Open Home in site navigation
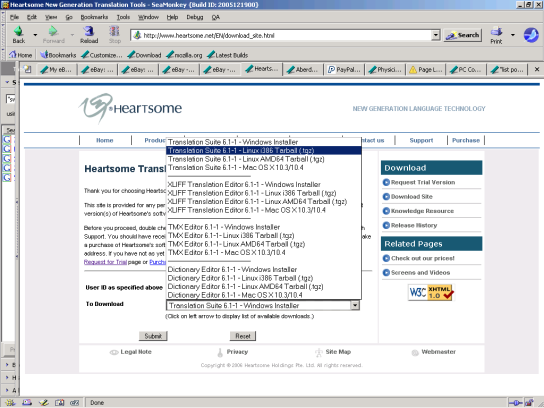This screenshot has height=408, width=544. [x=105, y=140]
